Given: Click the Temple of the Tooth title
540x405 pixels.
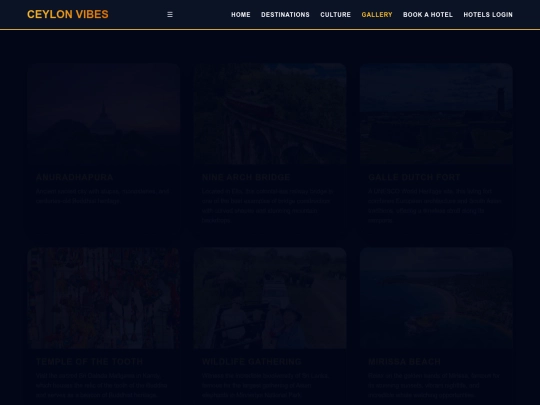Looking at the screenshot, I should click(89, 362).
